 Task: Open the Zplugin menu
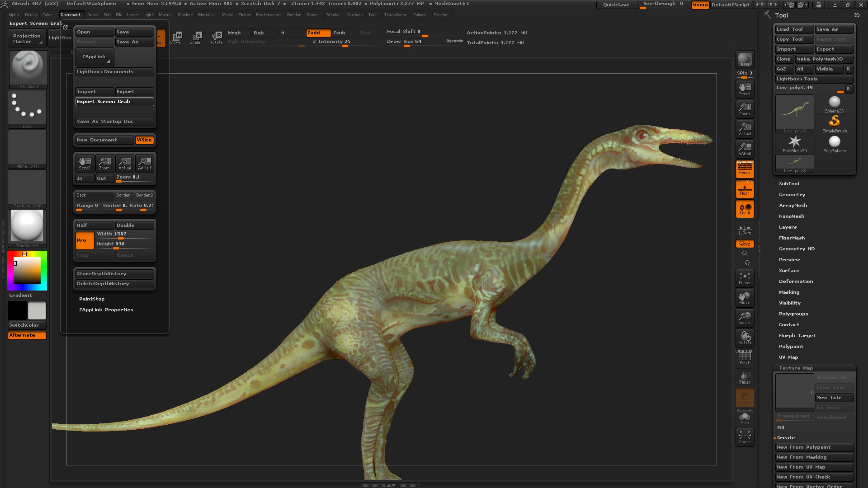tap(420, 15)
